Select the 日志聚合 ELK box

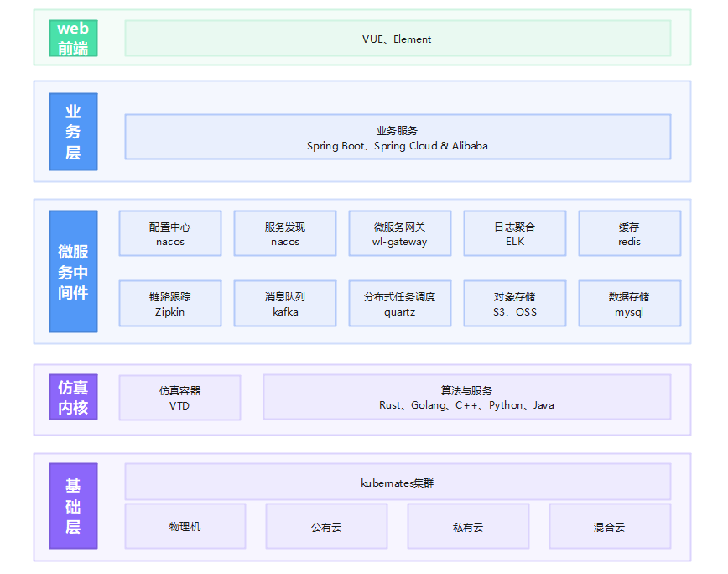515,233
